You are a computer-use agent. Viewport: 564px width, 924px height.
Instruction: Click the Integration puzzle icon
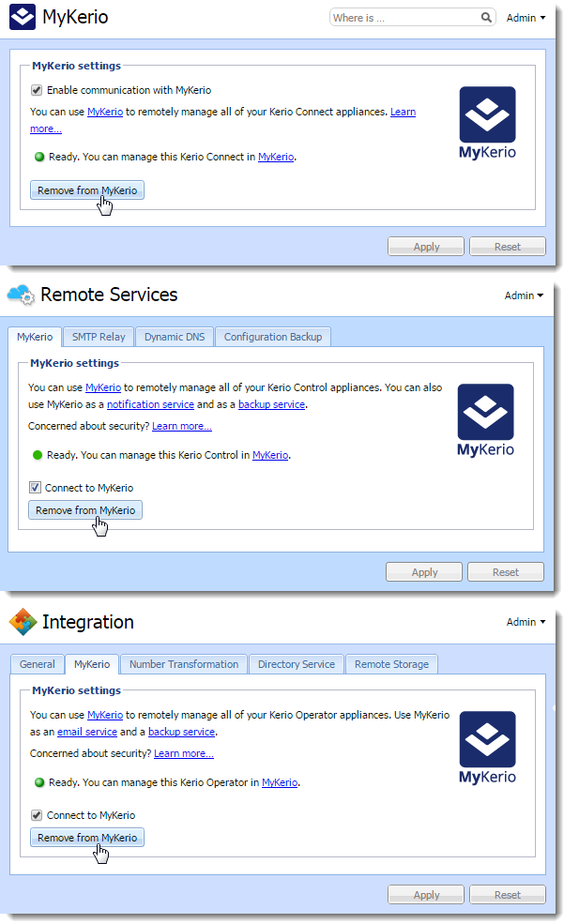click(x=23, y=622)
